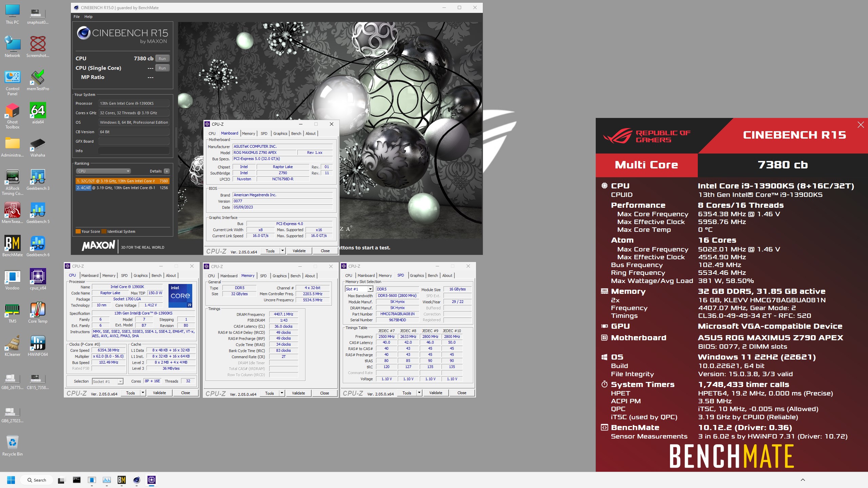This screenshot has height=488, width=868.
Task: Open Tools dropdown arrow in Mainboard CPU-Z window
Action: click(282, 251)
